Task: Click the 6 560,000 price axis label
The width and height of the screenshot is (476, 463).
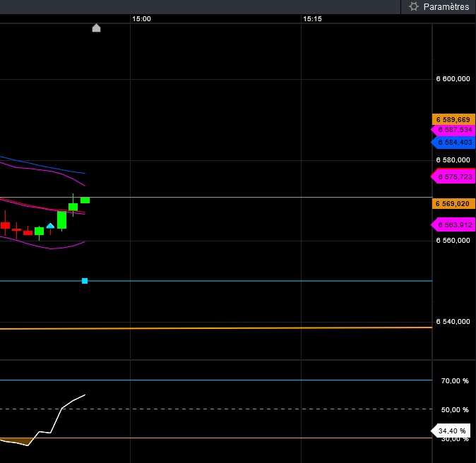Action: (x=453, y=241)
